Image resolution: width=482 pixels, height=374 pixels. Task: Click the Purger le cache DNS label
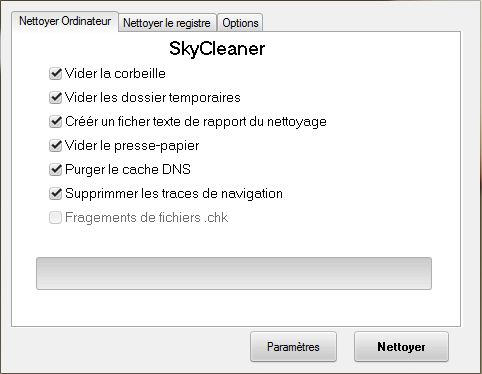128,170
